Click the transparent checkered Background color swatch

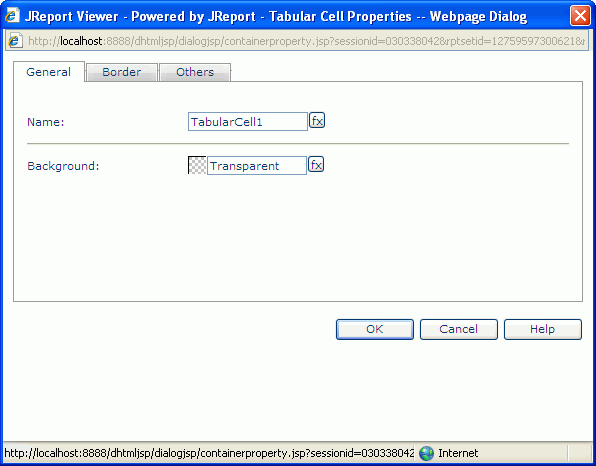click(197, 165)
